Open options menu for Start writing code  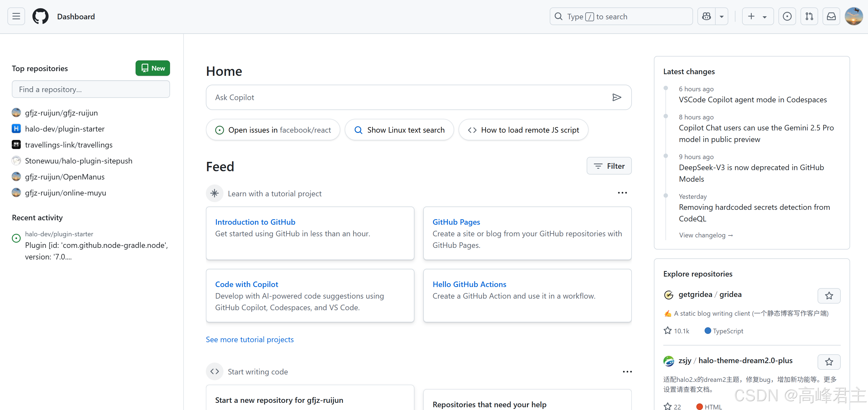click(627, 372)
